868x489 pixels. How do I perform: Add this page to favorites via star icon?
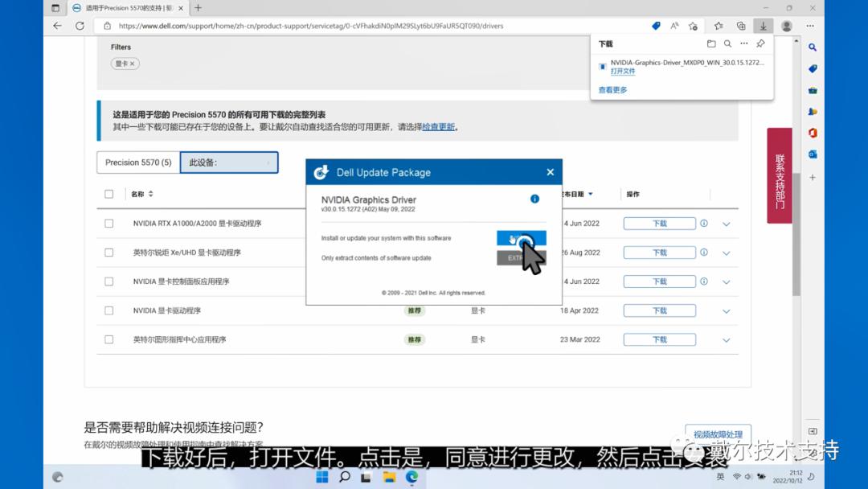(x=692, y=26)
